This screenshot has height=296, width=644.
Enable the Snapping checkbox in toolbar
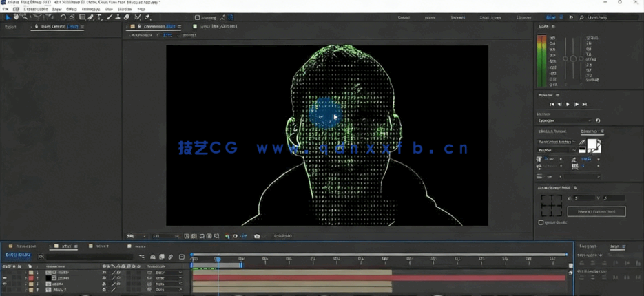(198, 18)
